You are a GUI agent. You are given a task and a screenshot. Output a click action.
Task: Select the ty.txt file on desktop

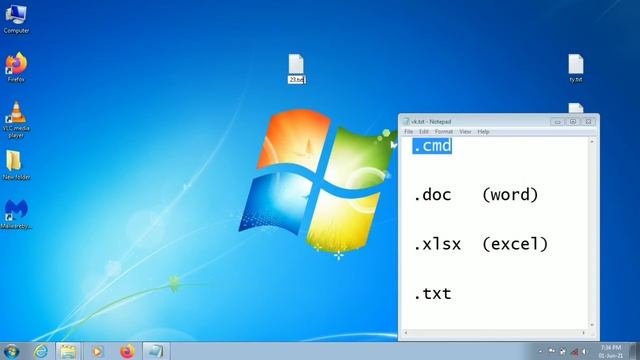pyautogui.click(x=576, y=68)
